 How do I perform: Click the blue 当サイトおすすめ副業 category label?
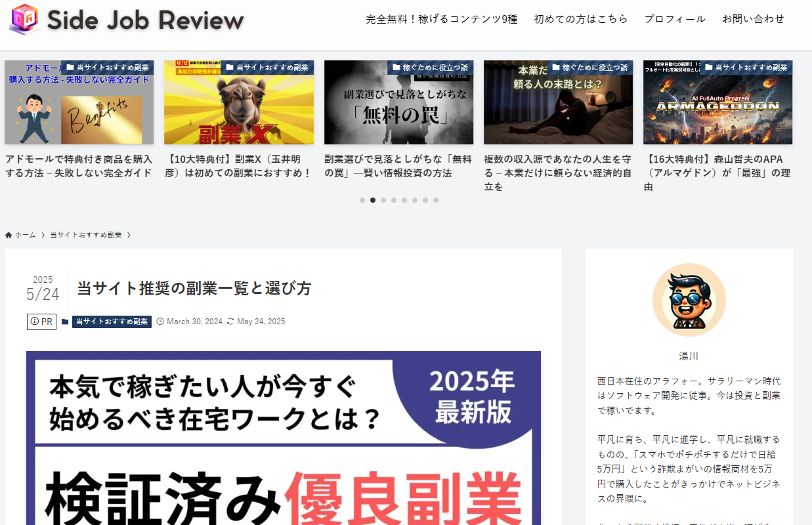point(112,322)
